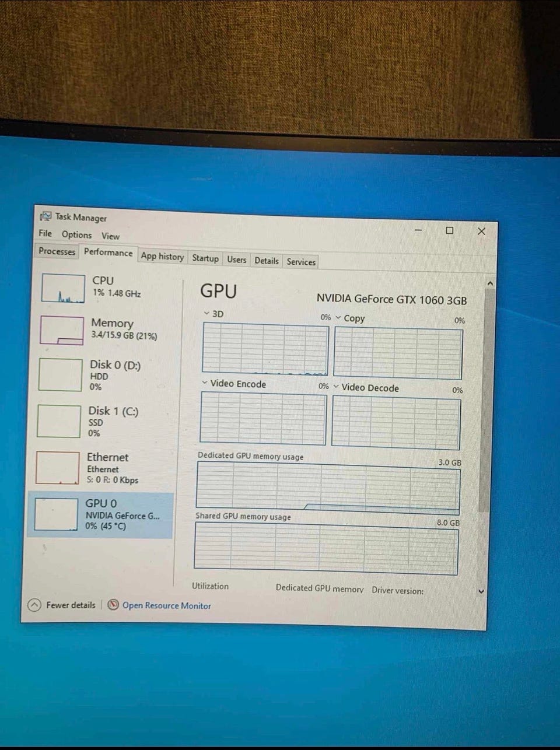Click the NVIDIA GeForce GTX 1060 3GB title
The height and width of the screenshot is (750, 560).
391,299
